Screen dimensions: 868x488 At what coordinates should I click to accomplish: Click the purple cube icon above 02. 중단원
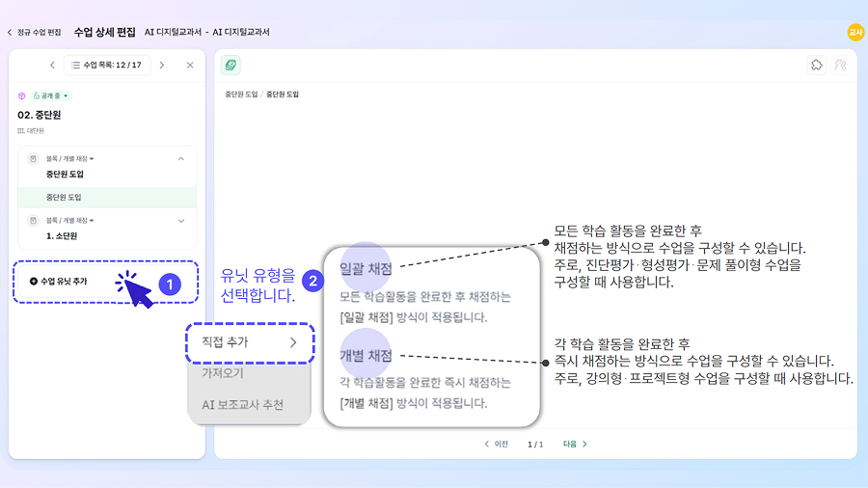coord(21,95)
